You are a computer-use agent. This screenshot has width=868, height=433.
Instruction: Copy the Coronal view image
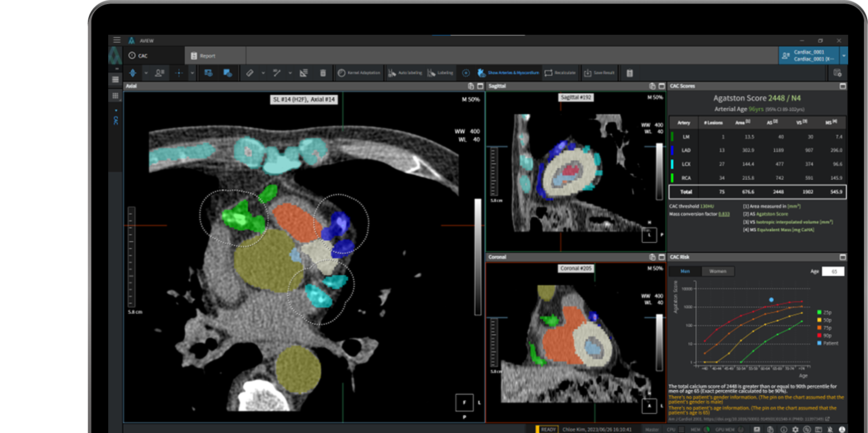[x=652, y=257]
